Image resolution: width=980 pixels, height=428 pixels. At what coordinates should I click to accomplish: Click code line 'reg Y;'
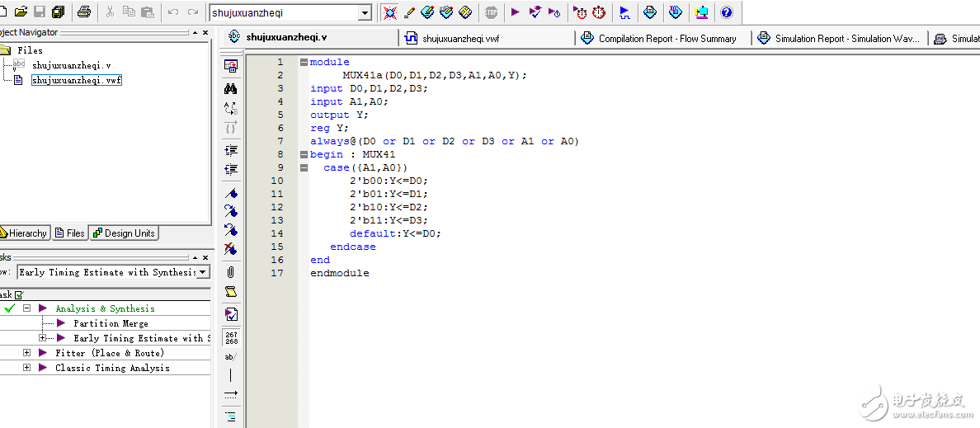[329, 128]
